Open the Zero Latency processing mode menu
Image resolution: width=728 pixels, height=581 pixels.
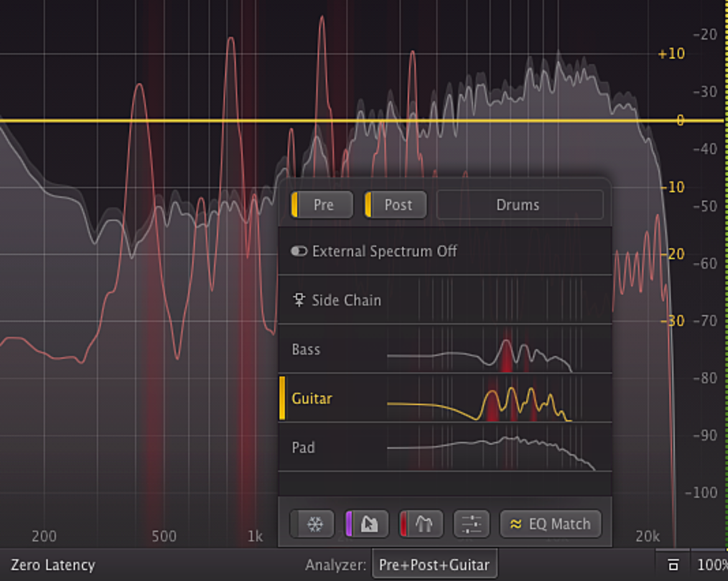(53, 565)
